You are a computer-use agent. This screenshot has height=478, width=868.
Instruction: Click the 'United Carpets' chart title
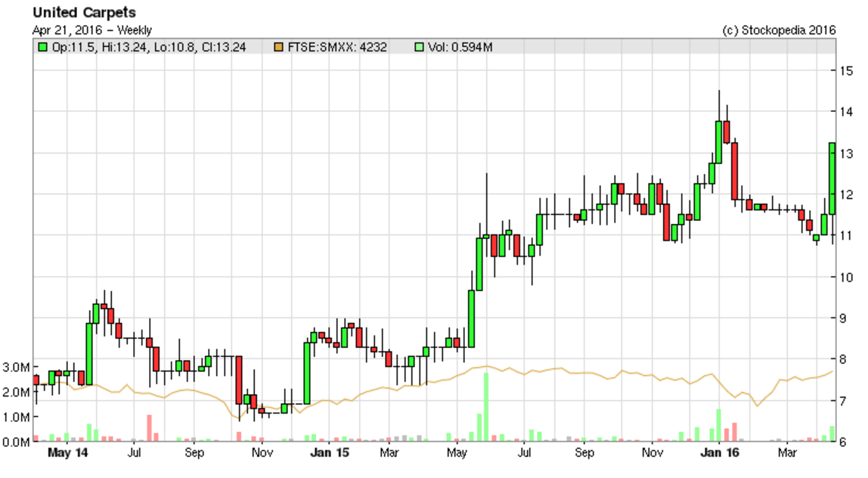[84, 12]
